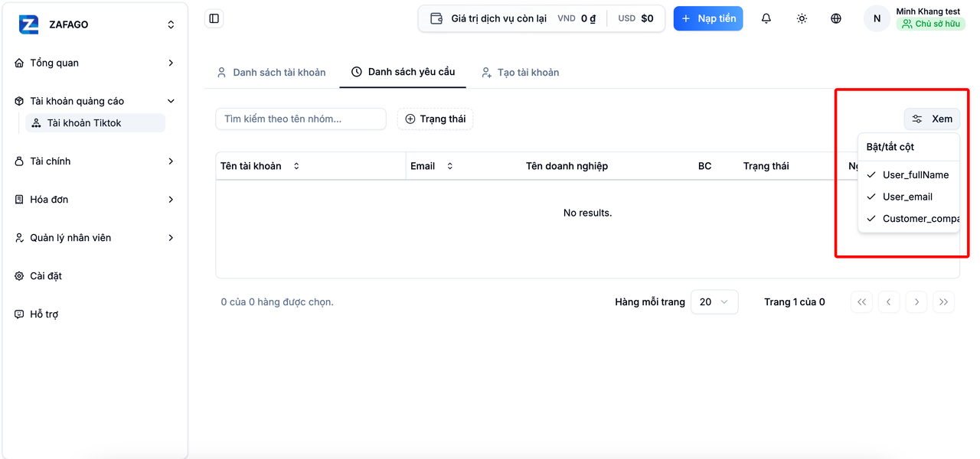Click the Cài đặt gear icon
The width and height of the screenshot is (980, 459).
(20, 276)
